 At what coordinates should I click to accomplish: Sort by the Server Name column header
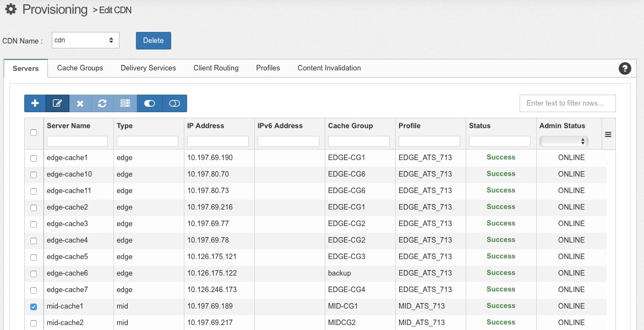click(x=68, y=126)
